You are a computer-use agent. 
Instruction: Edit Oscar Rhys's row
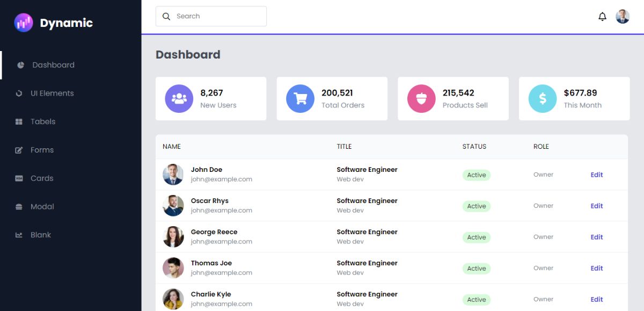597,206
